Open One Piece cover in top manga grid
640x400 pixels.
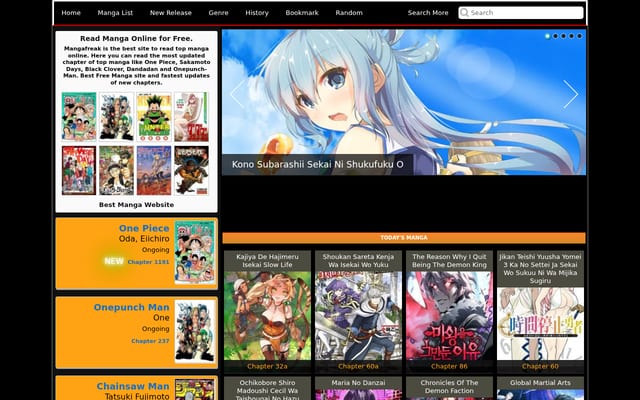79,116
